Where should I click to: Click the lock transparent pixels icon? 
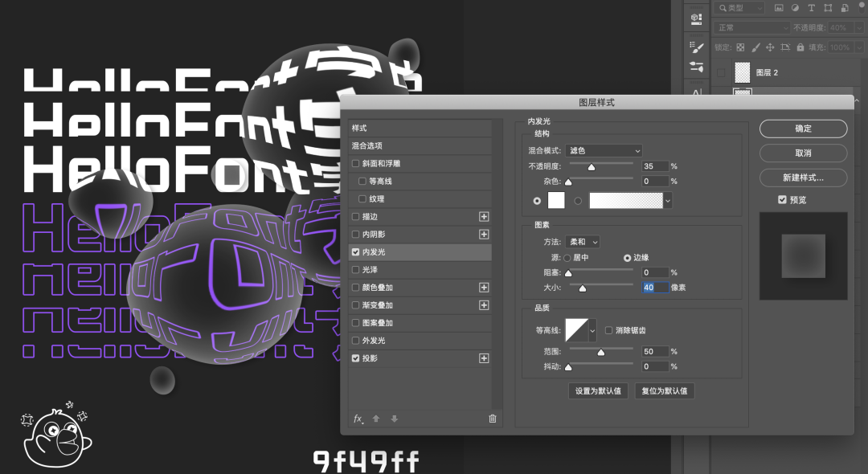741,48
